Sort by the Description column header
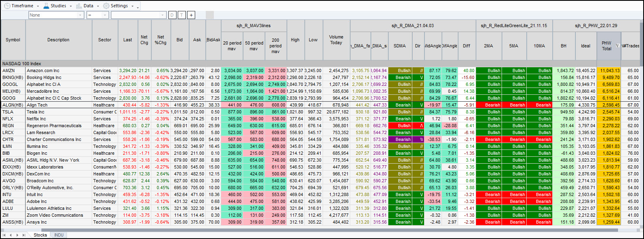Viewport: 644px width, 239px height. point(58,40)
